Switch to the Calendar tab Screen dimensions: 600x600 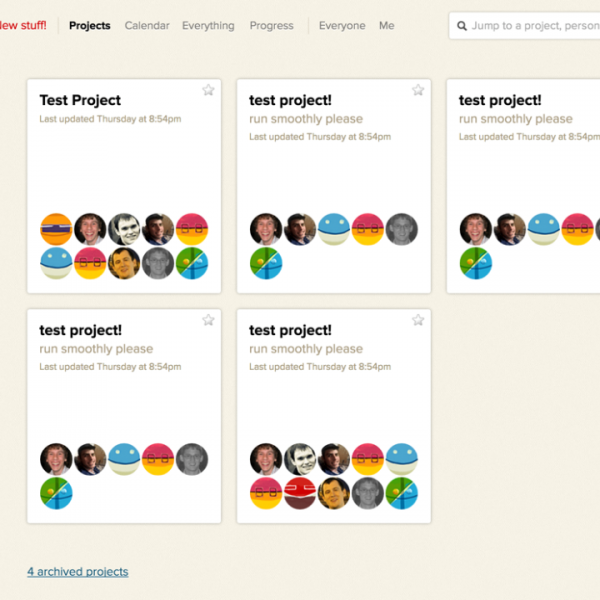click(147, 26)
